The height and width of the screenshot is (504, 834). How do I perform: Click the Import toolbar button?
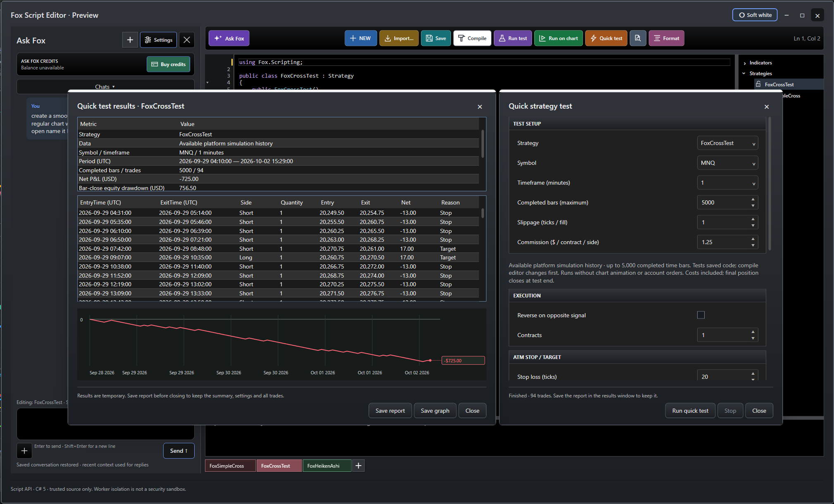point(399,38)
